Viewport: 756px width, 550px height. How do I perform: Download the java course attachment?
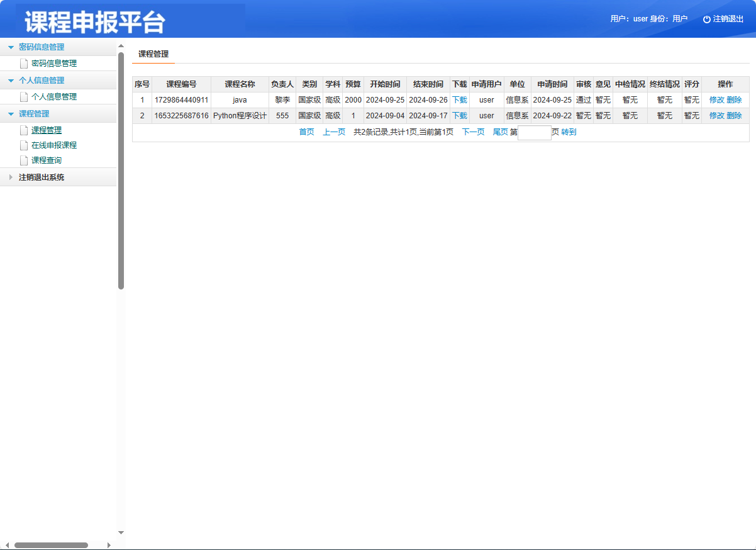tap(459, 99)
